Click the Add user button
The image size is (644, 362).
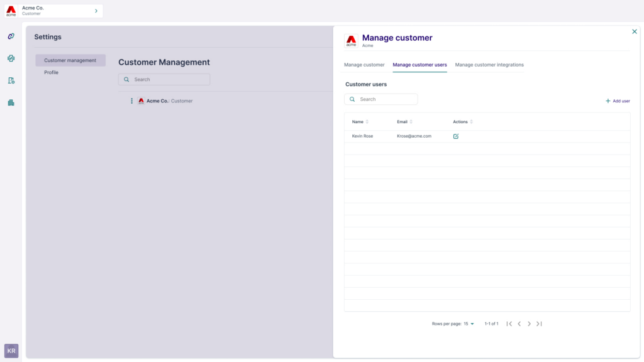point(618,101)
